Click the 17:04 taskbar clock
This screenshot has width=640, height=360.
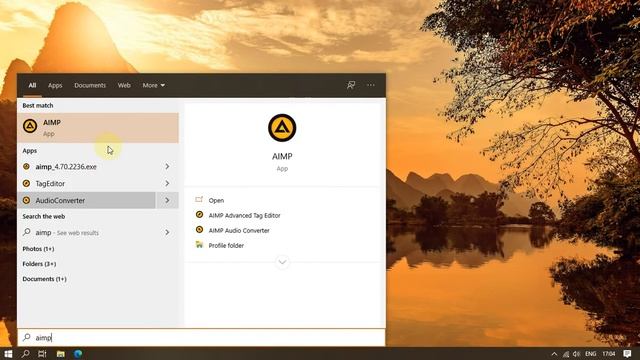[x=609, y=354]
